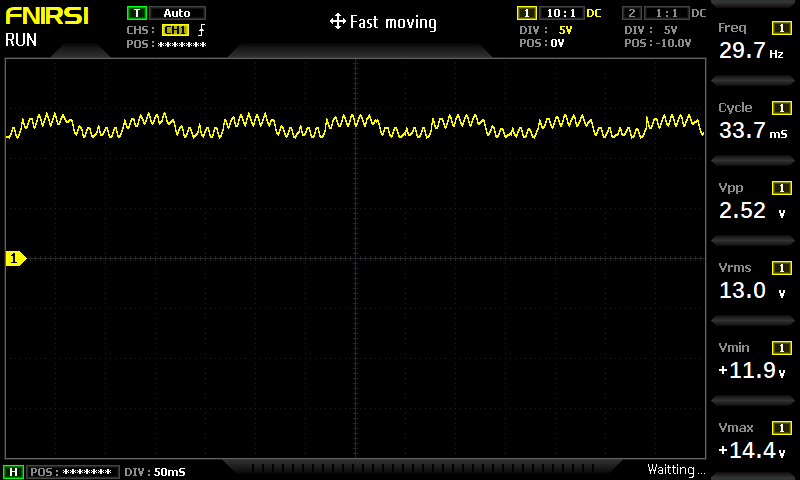Select the green H horizontal badge
This screenshot has height=480, width=800.
13,472
